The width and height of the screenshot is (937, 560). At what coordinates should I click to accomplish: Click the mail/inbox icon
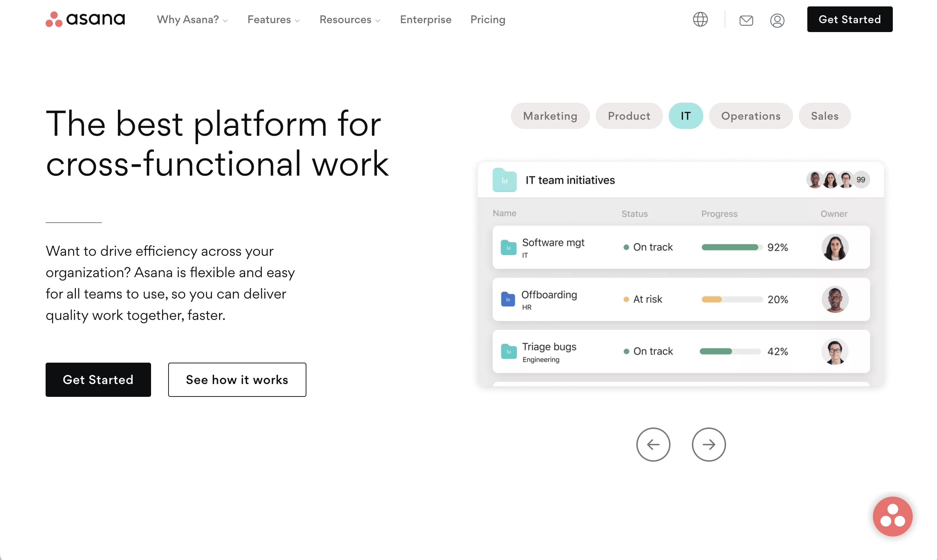click(x=746, y=19)
